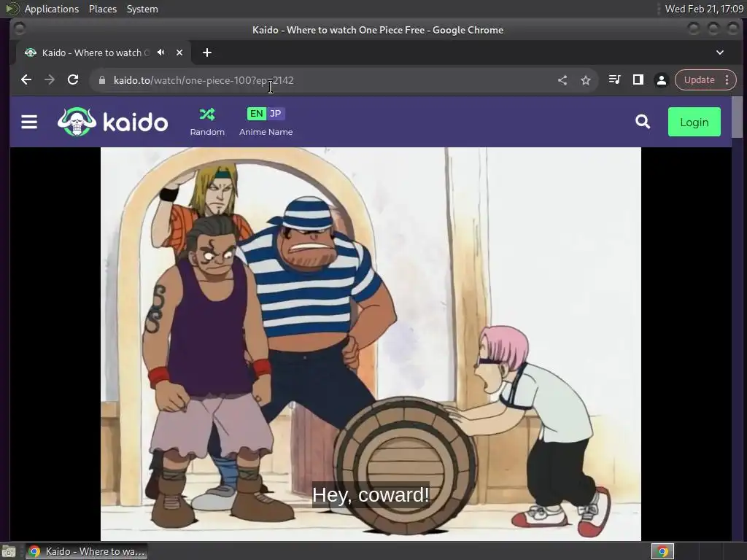747x560 pixels.
Task: Open the System menu
Action: point(142,9)
